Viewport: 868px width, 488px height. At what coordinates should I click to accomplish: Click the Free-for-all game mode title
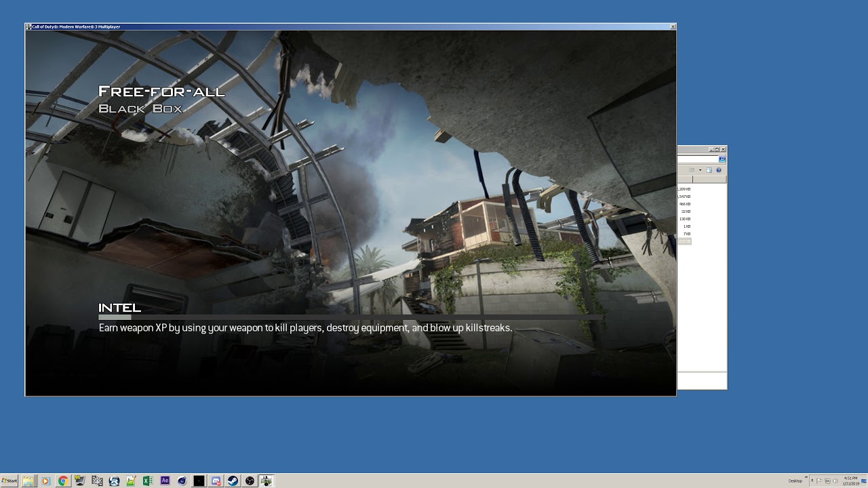[161, 91]
